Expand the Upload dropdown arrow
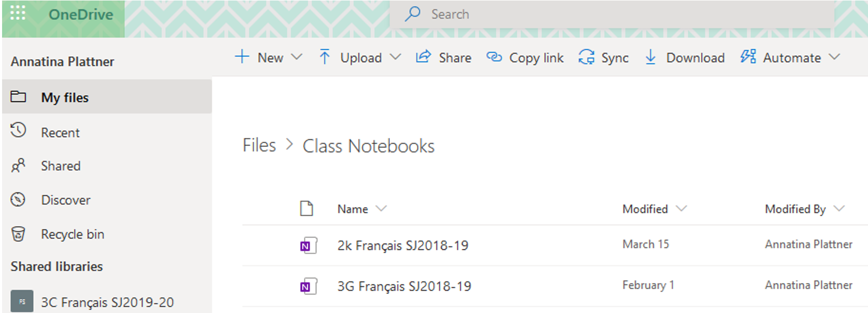Viewport: 868px width, 313px height. coord(395,57)
